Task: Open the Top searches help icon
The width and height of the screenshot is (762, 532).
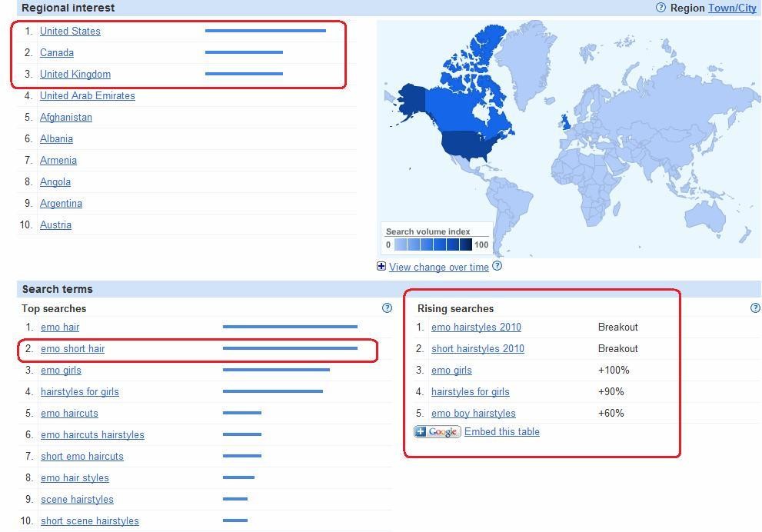Action: [387, 308]
